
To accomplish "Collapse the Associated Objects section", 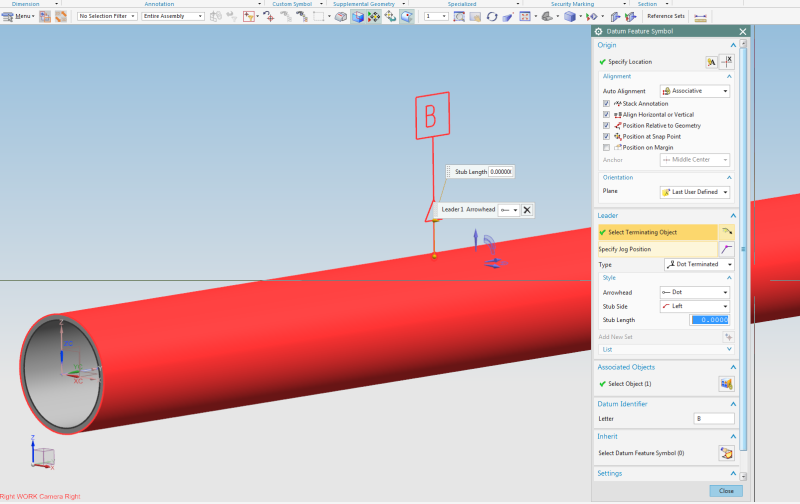I will click(x=733, y=367).
